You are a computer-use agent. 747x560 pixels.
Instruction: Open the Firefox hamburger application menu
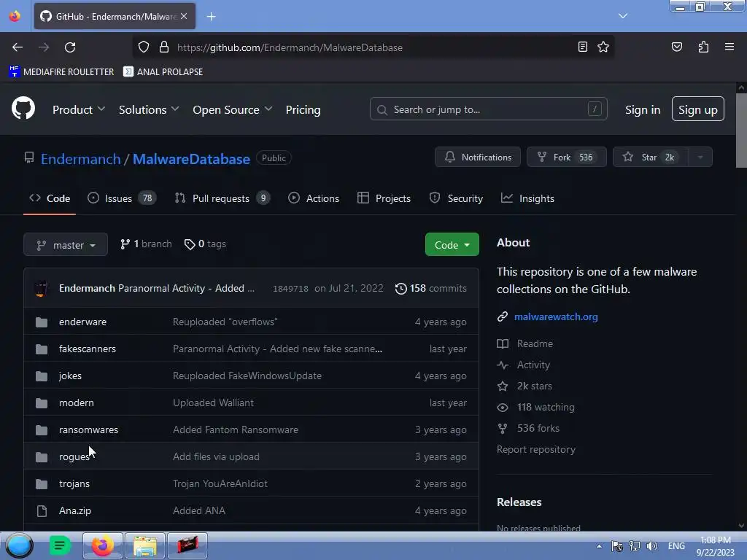pyautogui.click(x=729, y=47)
